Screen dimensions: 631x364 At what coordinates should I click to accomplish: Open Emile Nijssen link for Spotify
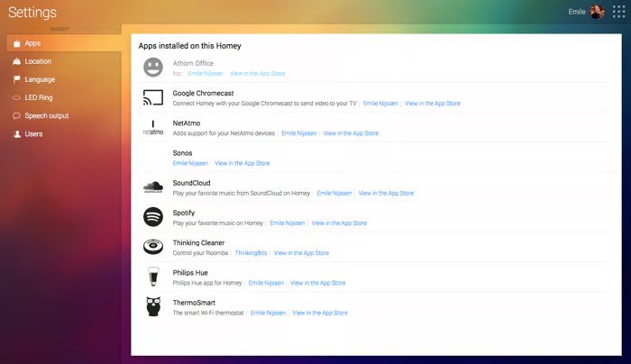(288, 223)
